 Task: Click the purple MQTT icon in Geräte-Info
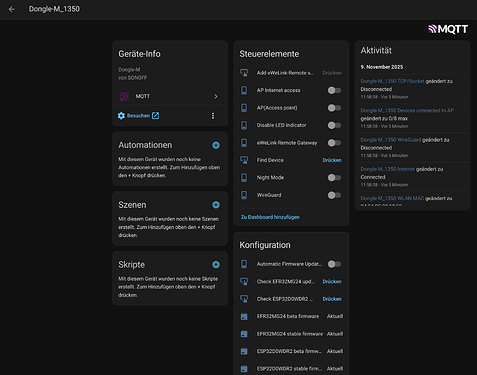[124, 96]
